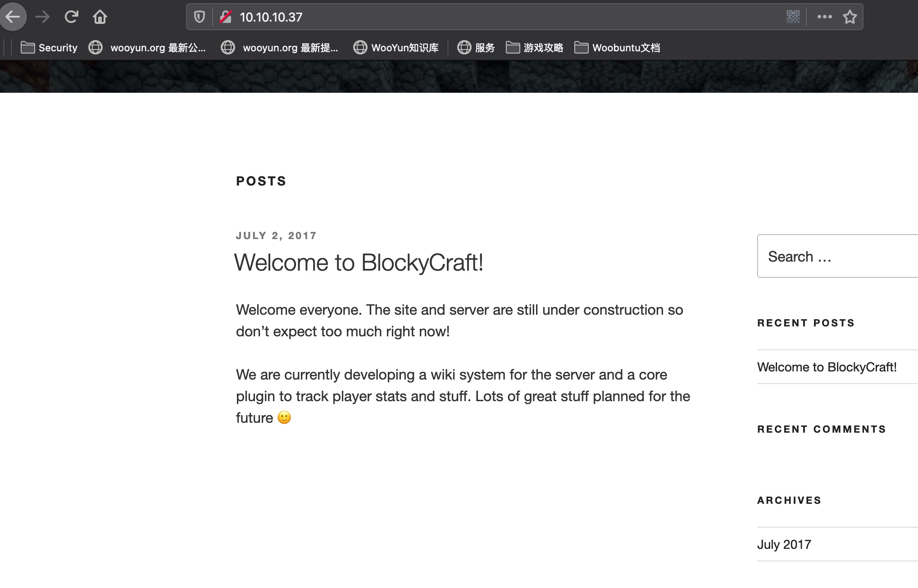918x588 pixels.
Task: Open the WooYun知识库 bookmark
Action: (396, 48)
